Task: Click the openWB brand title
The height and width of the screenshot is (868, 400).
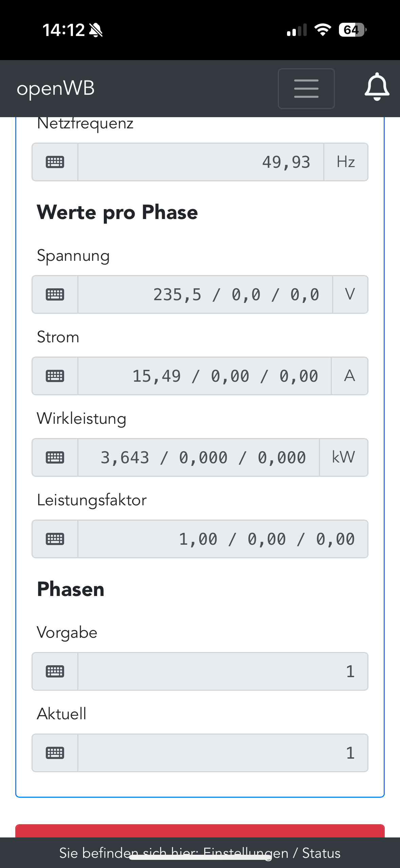Action: click(x=56, y=88)
